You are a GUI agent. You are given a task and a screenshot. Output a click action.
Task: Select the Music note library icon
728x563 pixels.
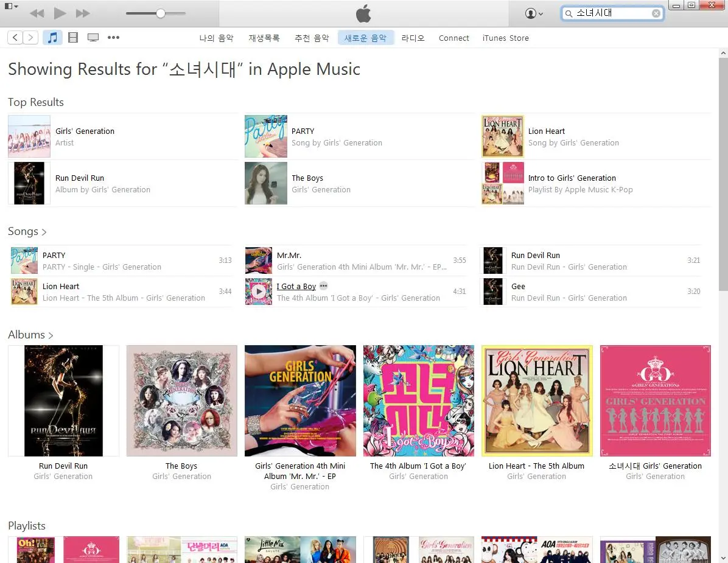(52, 38)
